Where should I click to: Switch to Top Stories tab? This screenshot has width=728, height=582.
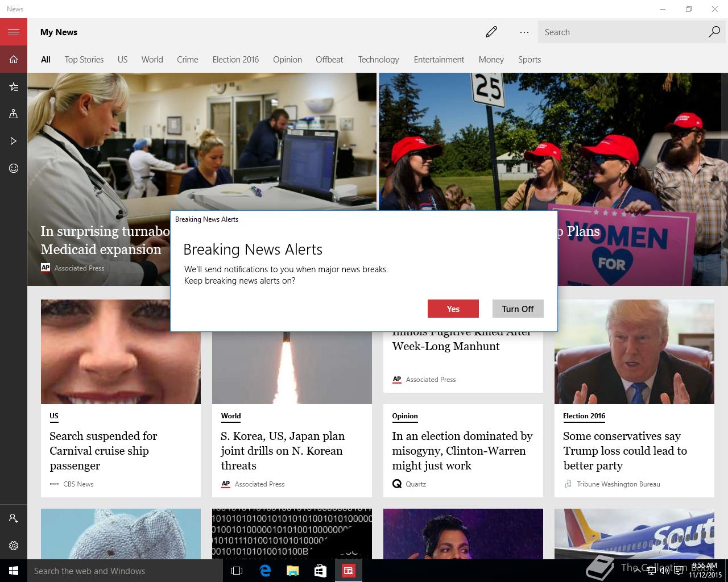[84, 60]
